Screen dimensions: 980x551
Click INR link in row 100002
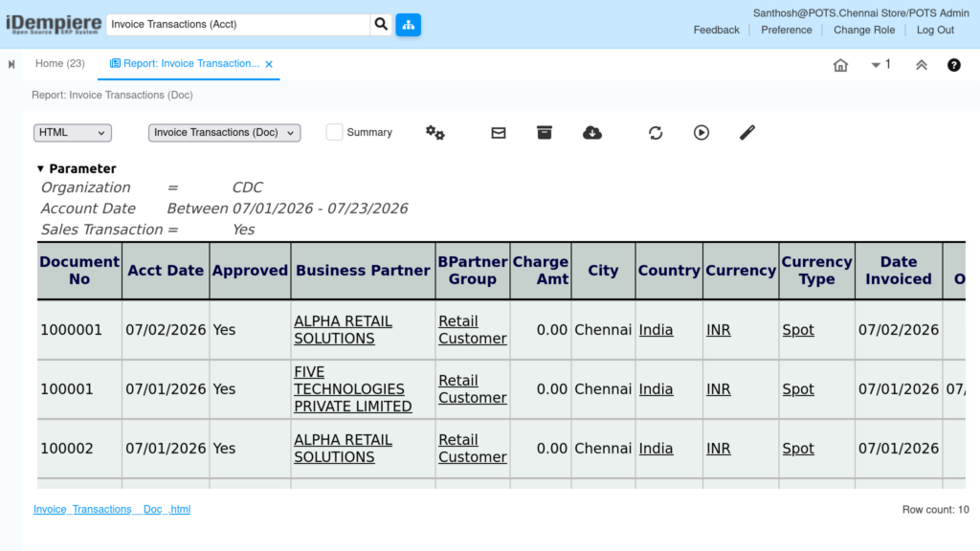coord(718,449)
